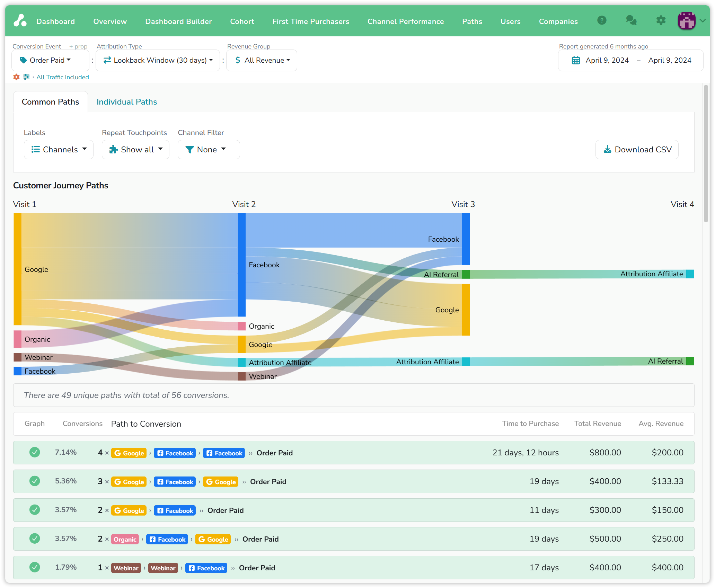Click the Visit 3 AI Referral node
Viewport: 715px width, 588px height.
click(466, 274)
